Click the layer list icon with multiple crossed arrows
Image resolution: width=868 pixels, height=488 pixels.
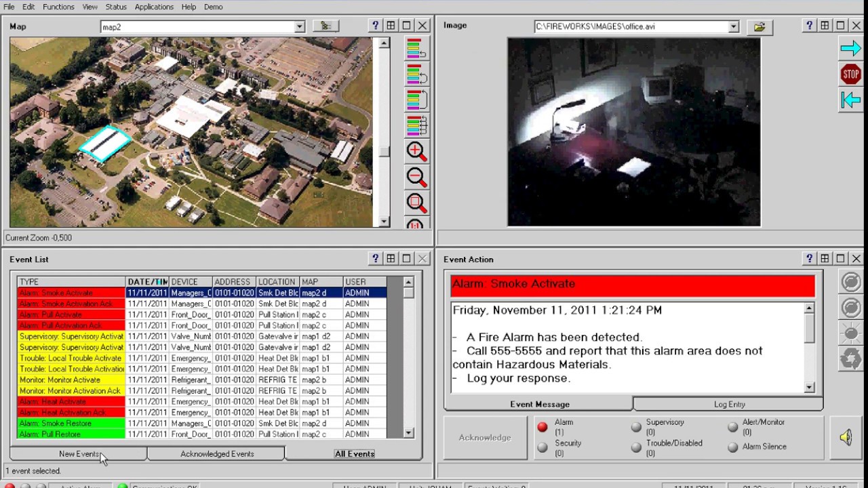(x=416, y=125)
